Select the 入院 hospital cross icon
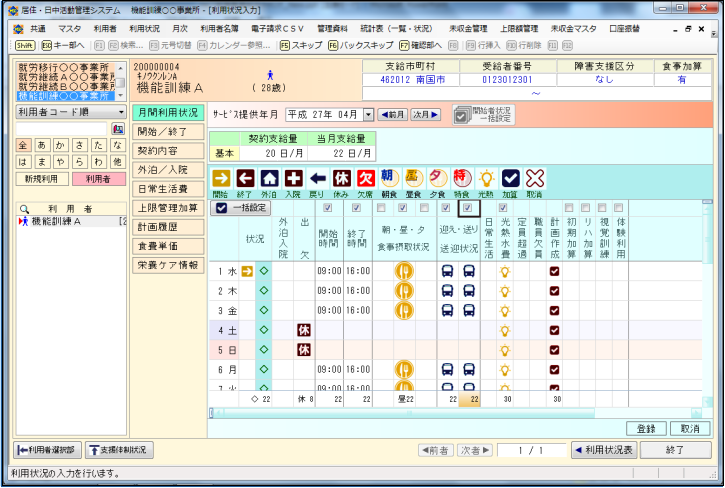725x488 pixels. point(293,177)
